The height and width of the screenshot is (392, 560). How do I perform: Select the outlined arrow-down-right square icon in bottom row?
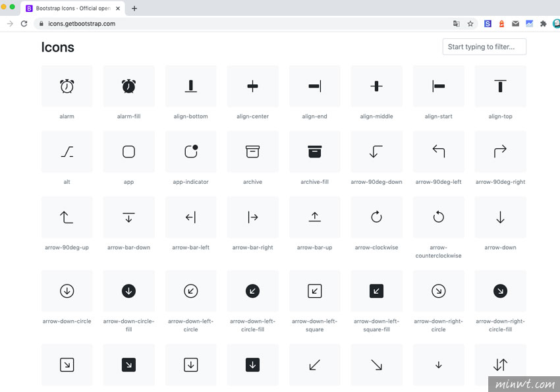(67, 365)
